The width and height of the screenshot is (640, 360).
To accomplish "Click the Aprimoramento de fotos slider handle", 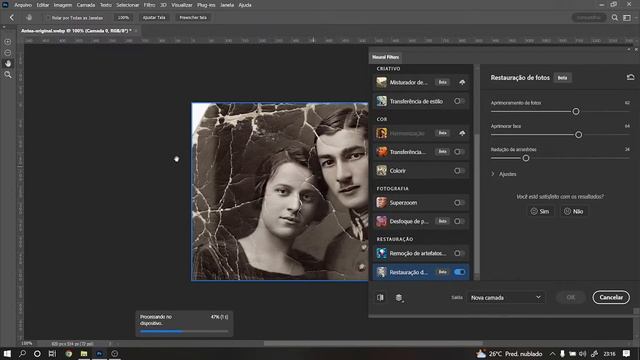I will [x=576, y=111].
